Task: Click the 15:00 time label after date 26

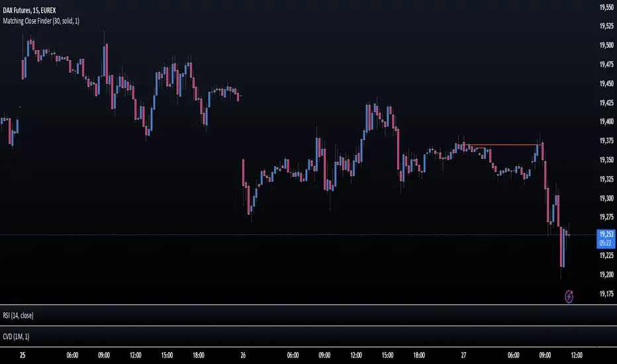Action: pos(387,355)
